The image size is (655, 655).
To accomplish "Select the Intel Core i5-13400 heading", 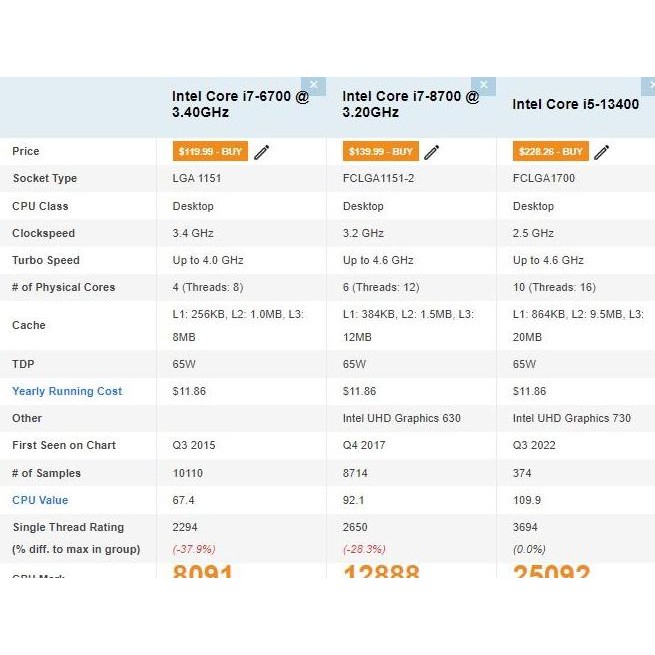I will 575,104.
